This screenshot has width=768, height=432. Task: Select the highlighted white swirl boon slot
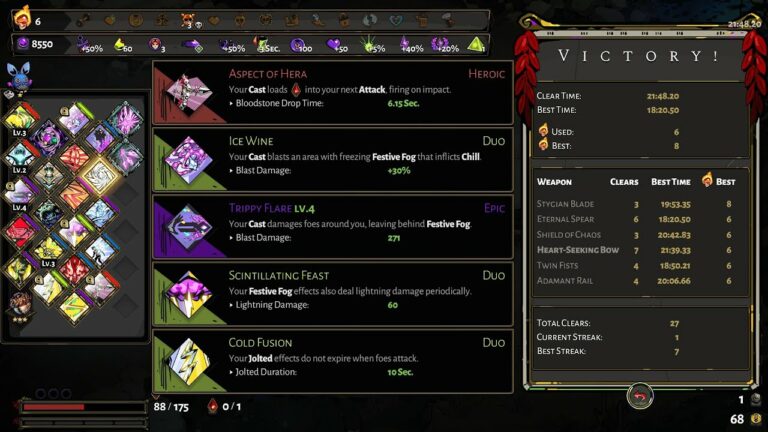click(100, 175)
